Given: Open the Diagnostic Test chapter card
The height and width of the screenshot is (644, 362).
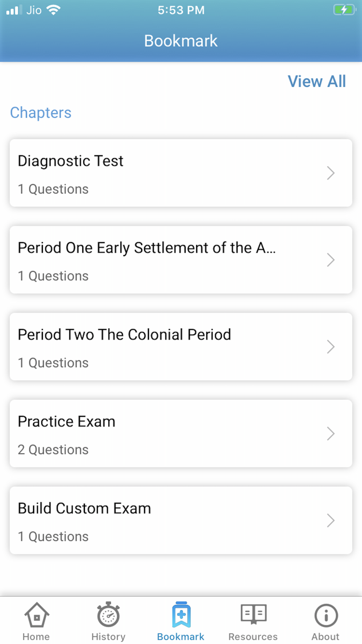Looking at the screenshot, I should point(181,173).
